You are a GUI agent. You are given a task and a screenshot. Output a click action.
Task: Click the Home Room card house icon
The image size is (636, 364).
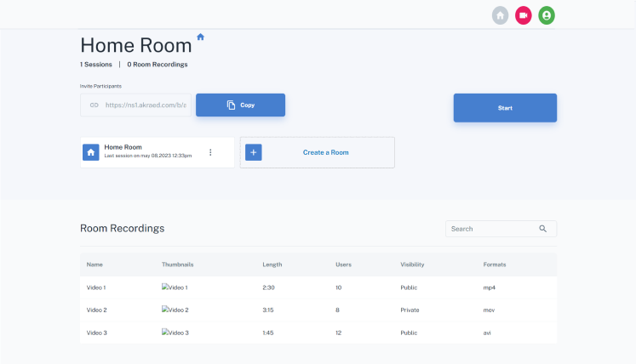pyautogui.click(x=91, y=152)
